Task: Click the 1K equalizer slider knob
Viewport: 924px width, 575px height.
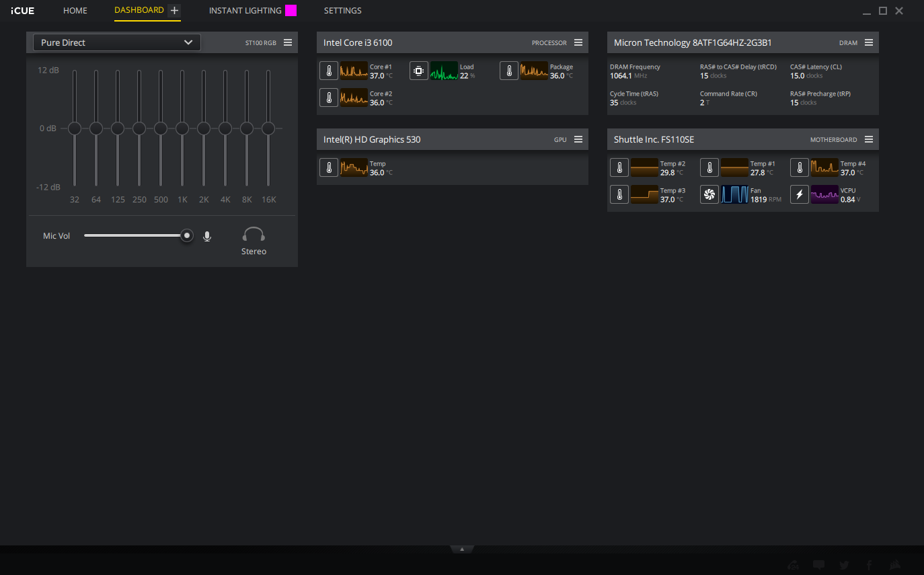Action: (182, 128)
